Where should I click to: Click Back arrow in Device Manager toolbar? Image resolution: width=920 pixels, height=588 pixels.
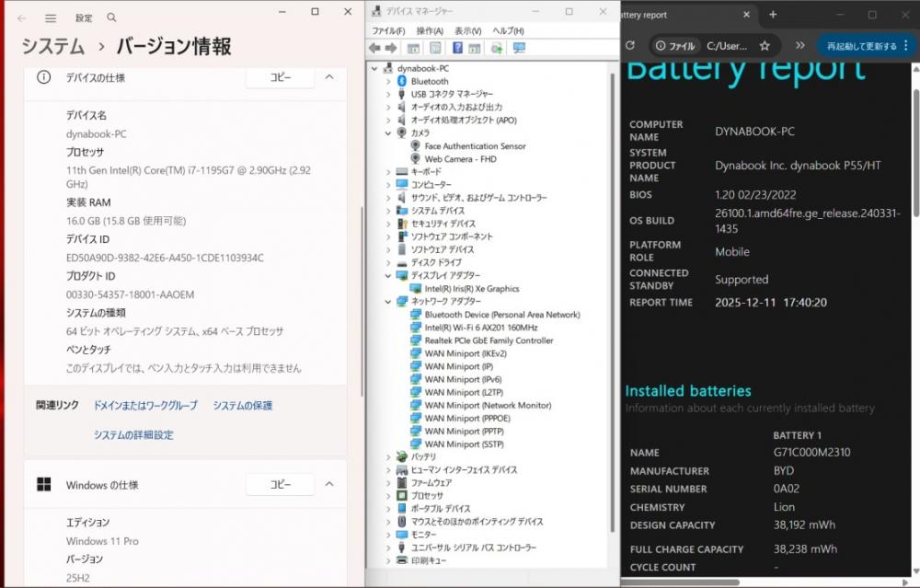click(x=375, y=48)
